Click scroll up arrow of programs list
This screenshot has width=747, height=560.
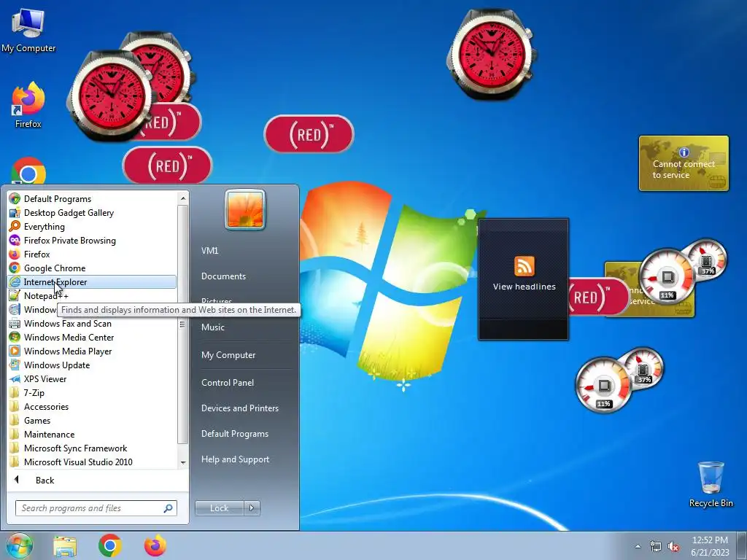[x=182, y=198]
